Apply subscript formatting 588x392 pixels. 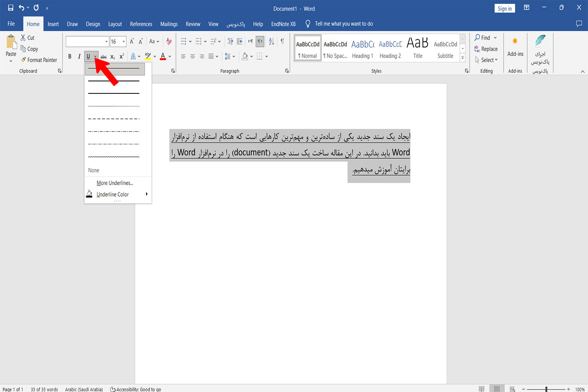(x=113, y=56)
